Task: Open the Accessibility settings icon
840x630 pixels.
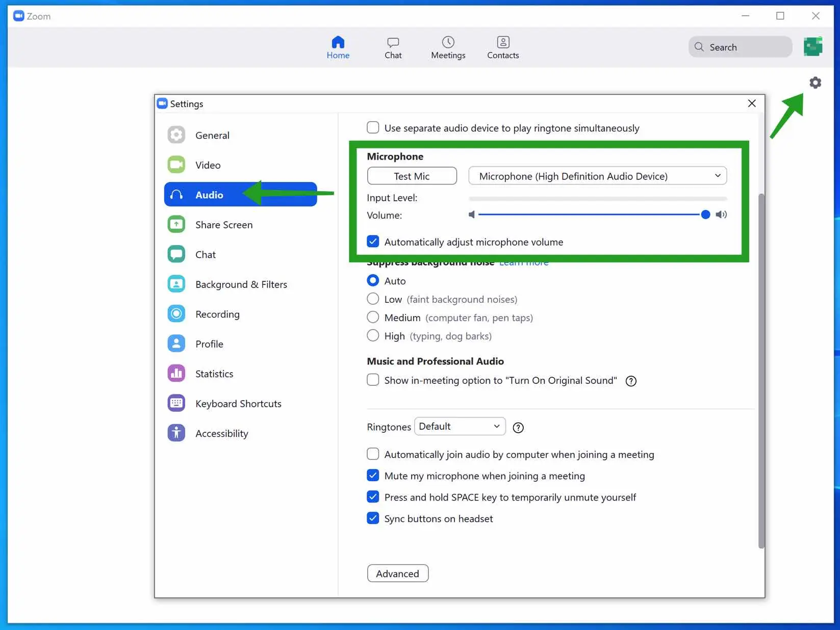Action: [x=176, y=433]
